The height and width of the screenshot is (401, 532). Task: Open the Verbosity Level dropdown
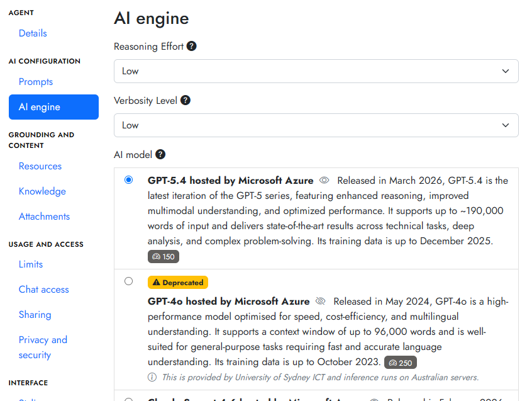pyautogui.click(x=316, y=125)
